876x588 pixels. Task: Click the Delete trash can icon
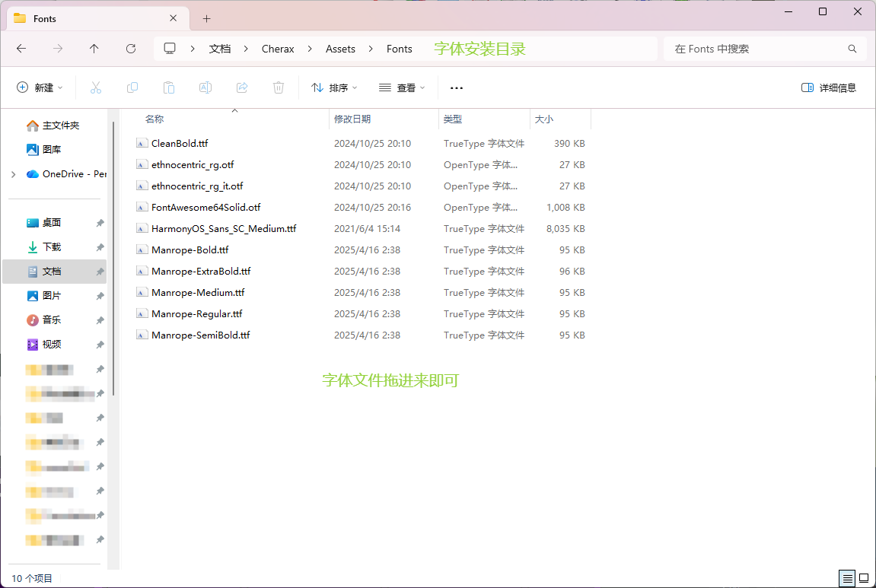tap(279, 87)
